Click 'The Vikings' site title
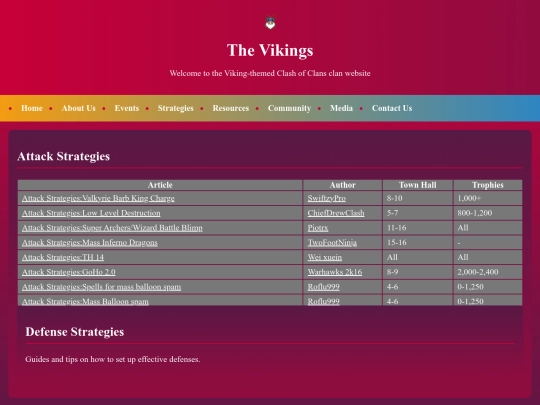The width and height of the screenshot is (540, 405). point(270,50)
